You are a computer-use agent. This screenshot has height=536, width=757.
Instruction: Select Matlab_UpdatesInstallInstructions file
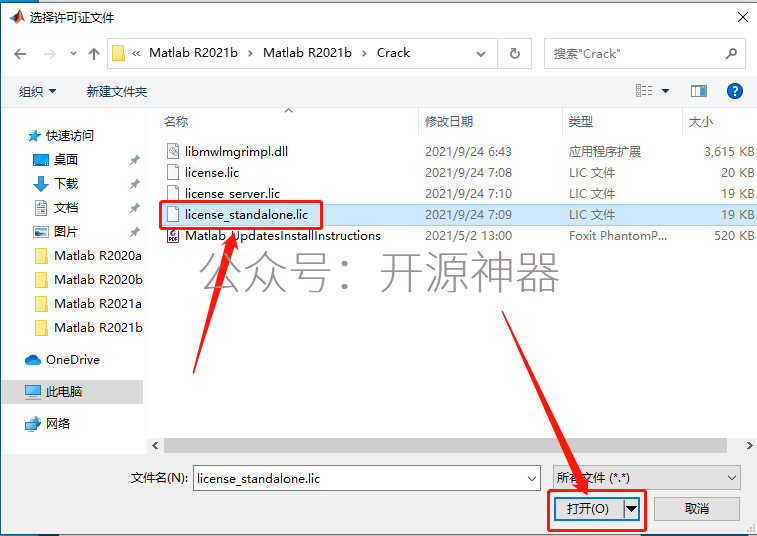(283, 236)
